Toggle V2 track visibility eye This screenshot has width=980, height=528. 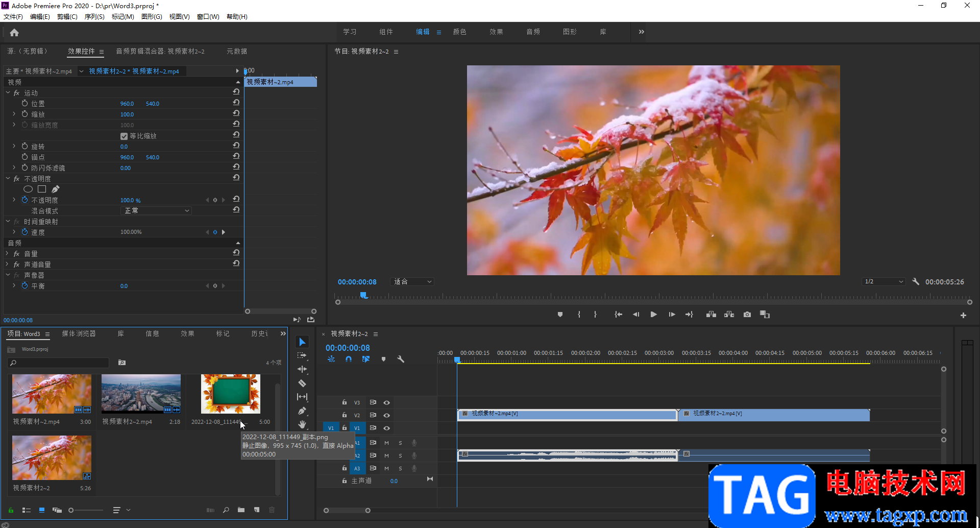pos(387,415)
